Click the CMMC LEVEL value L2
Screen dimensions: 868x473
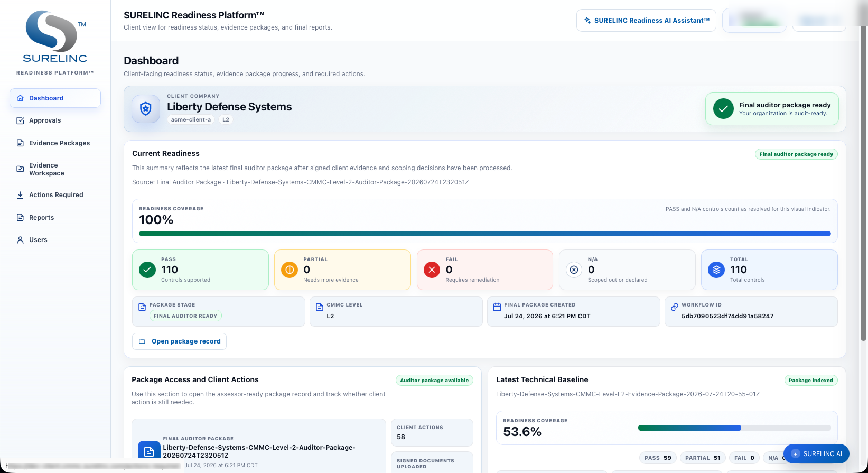pyautogui.click(x=330, y=316)
